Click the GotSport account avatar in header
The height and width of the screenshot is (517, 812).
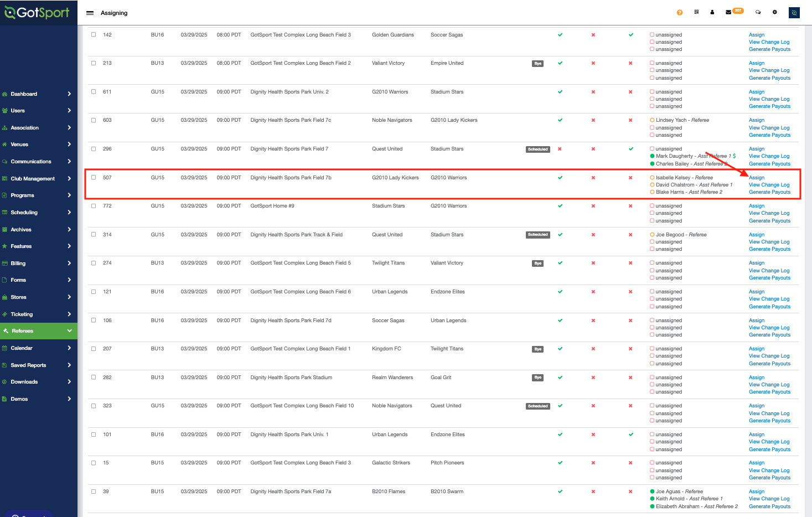(794, 13)
